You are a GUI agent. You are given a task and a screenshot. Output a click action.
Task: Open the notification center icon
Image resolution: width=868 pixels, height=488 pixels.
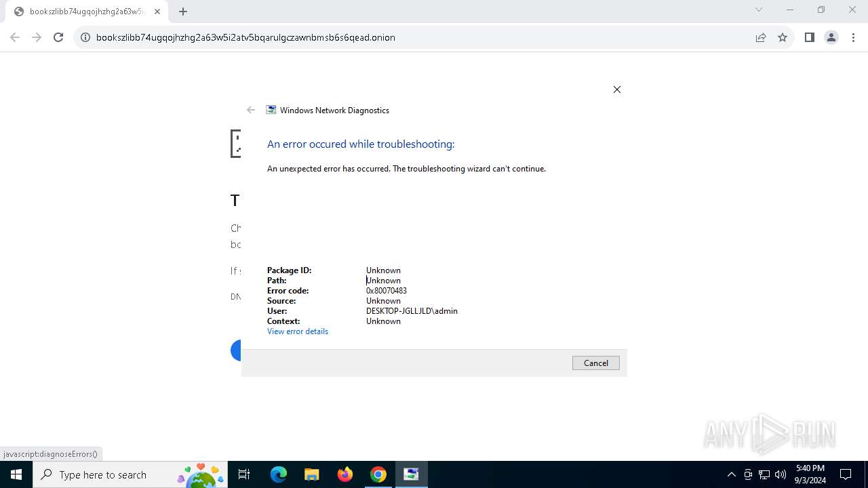[846, 474]
